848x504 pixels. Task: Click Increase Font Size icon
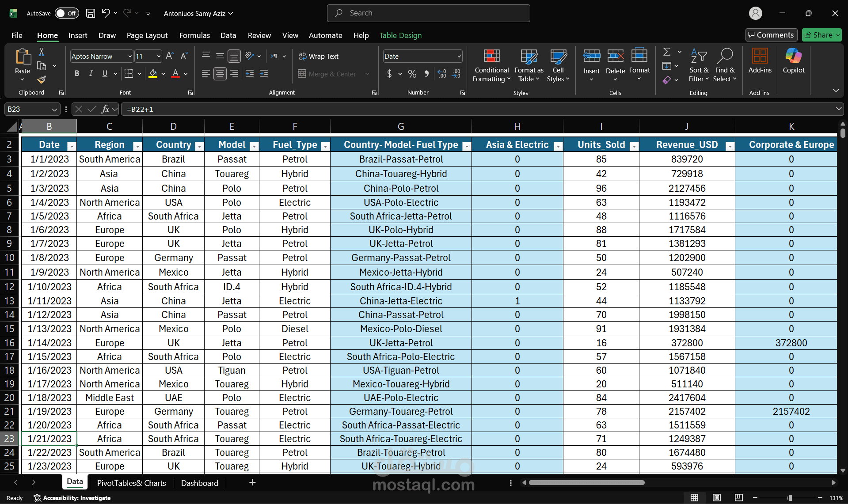pos(170,56)
